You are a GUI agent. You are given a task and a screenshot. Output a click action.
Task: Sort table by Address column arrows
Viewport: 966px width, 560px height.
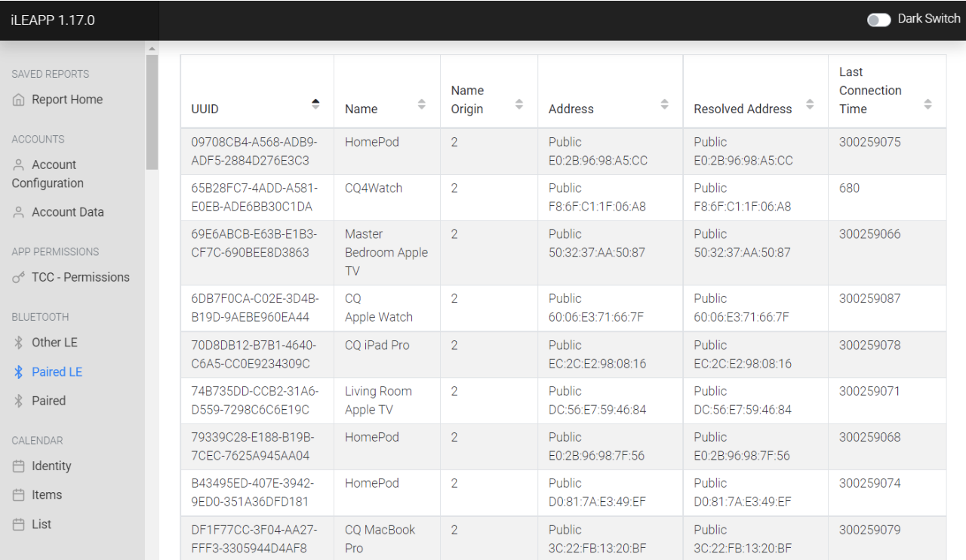[x=665, y=104]
